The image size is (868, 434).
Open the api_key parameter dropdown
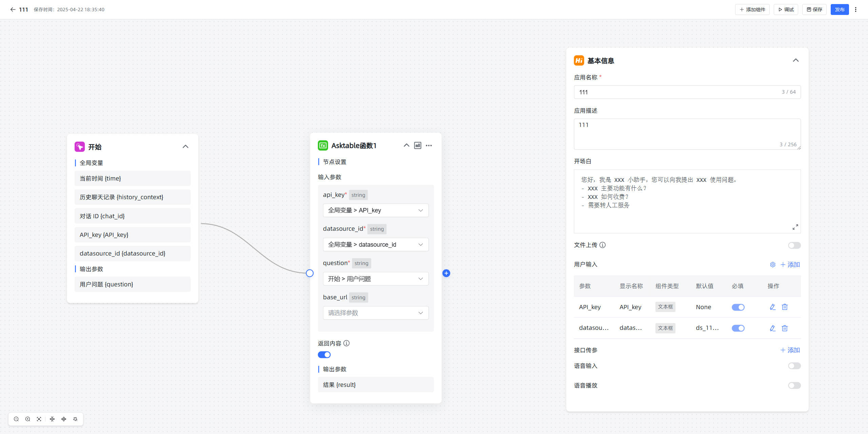[375, 210]
